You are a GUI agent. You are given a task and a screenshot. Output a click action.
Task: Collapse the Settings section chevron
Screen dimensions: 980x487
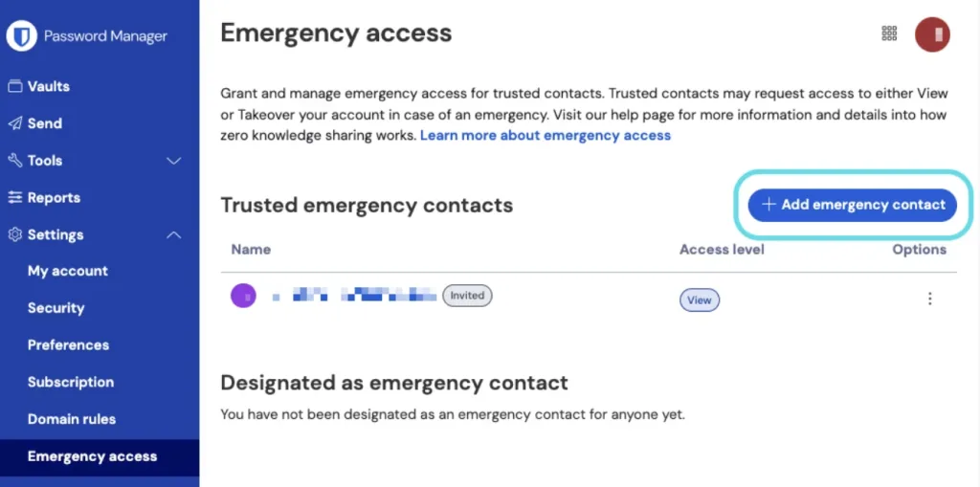point(174,235)
